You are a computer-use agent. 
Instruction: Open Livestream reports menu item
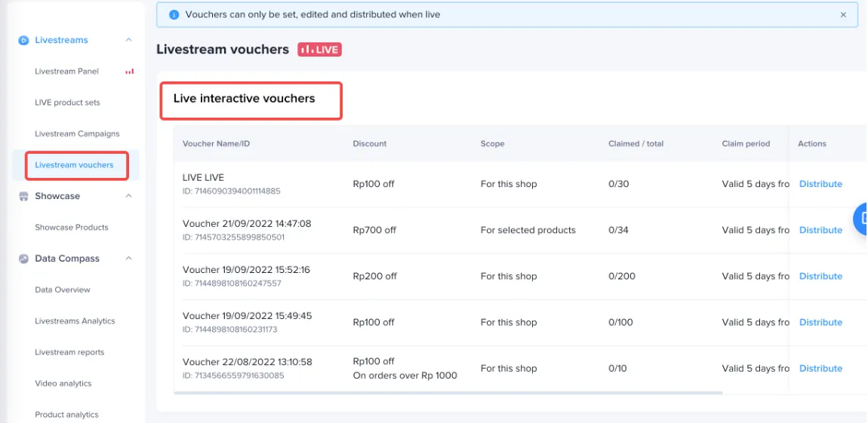(69, 352)
